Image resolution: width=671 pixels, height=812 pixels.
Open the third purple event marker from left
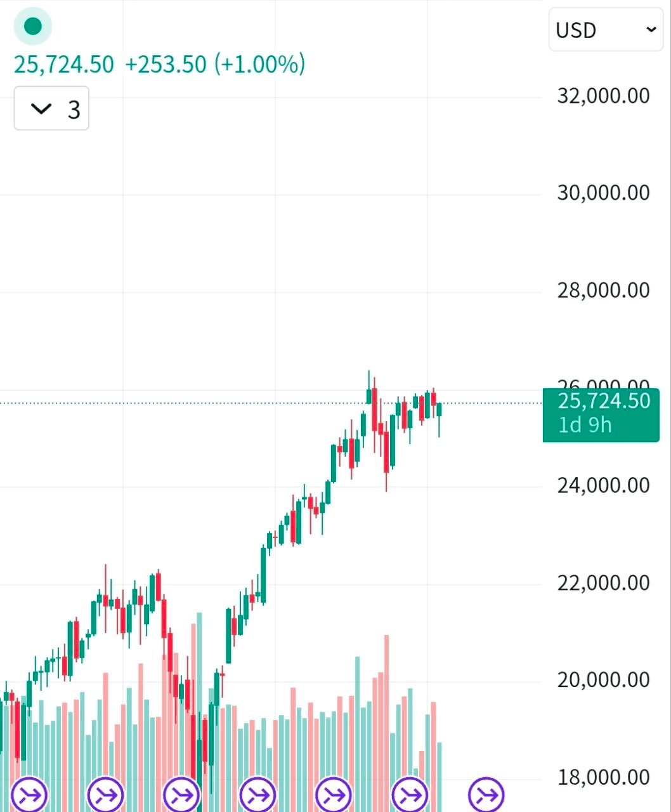[x=182, y=794]
